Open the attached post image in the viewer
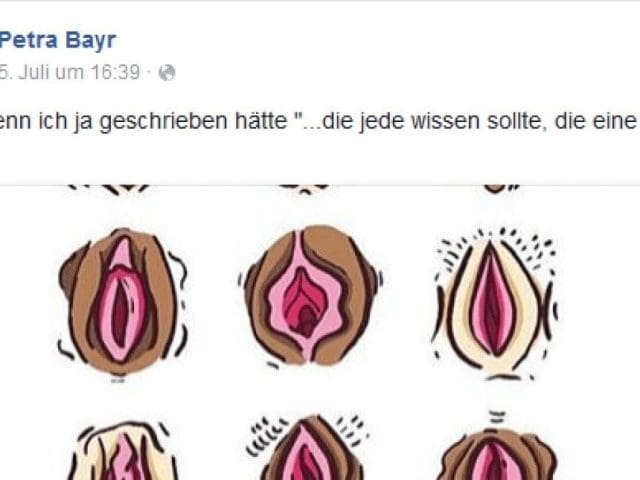Viewport: 640px width, 480px height. (320, 333)
